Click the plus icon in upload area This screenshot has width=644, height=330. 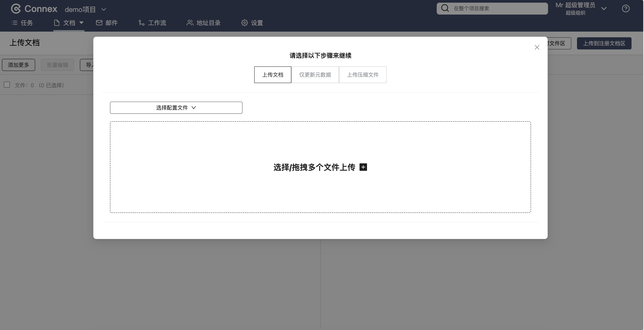point(363,167)
